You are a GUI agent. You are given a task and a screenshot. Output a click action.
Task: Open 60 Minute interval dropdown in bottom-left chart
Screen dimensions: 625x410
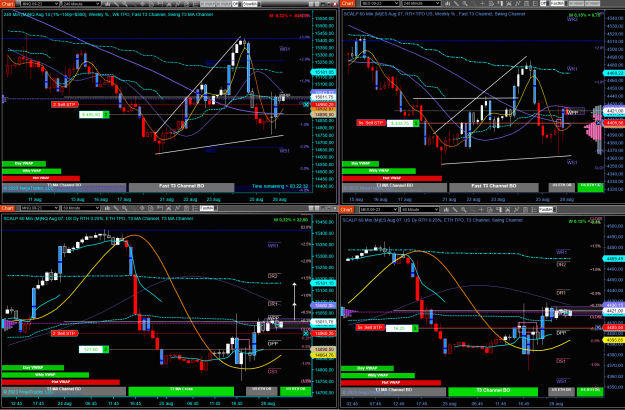(x=81, y=208)
